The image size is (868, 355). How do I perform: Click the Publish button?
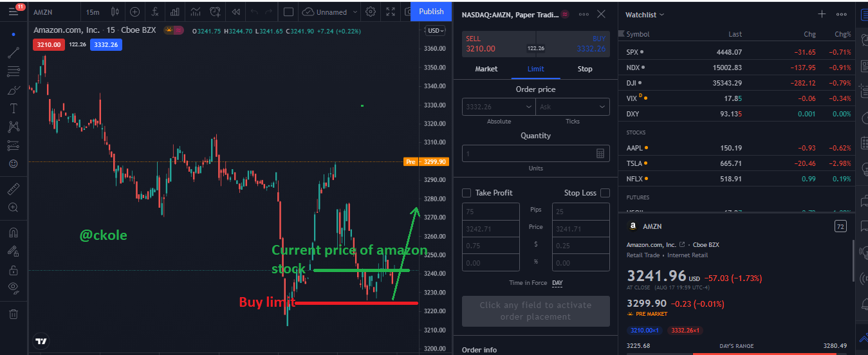coord(431,12)
